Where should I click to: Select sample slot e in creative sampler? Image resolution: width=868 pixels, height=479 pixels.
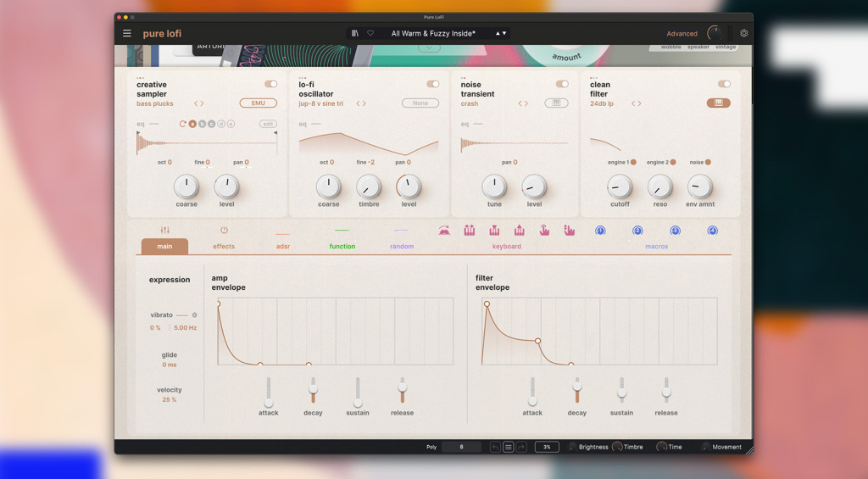(x=231, y=124)
